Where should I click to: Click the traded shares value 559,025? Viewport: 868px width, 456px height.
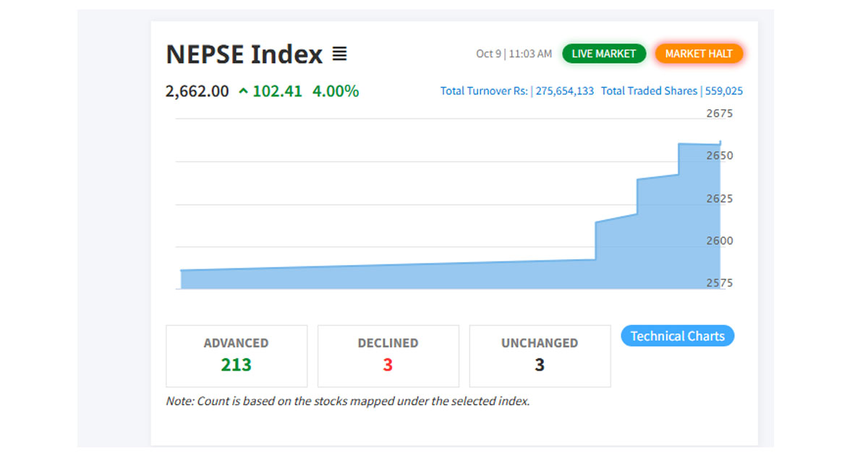(x=723, y=91)
